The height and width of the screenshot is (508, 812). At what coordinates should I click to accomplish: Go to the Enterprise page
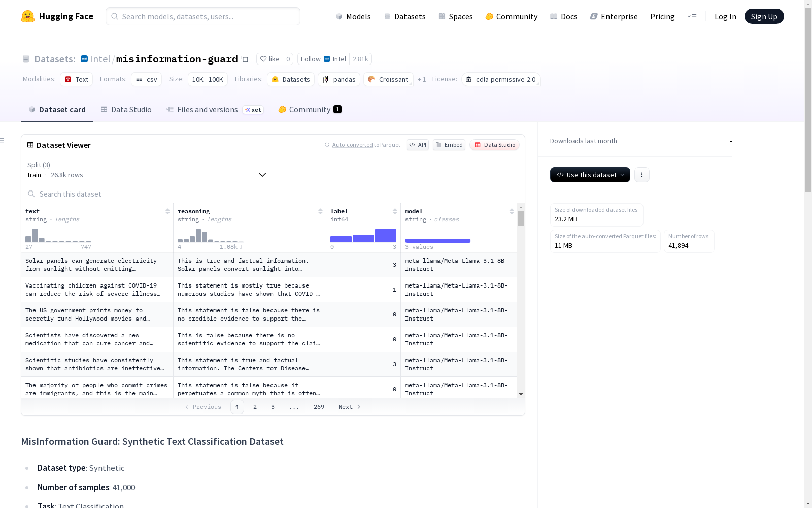(614, 16)
